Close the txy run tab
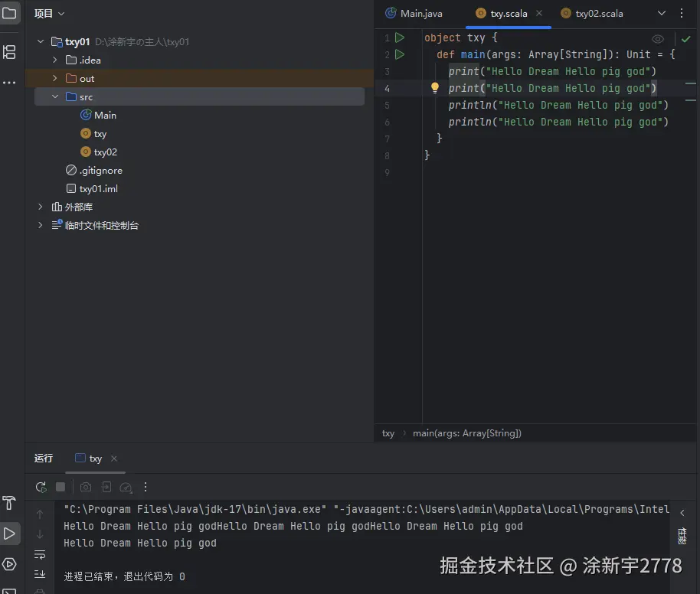700x594 pixels. [114, 459]
